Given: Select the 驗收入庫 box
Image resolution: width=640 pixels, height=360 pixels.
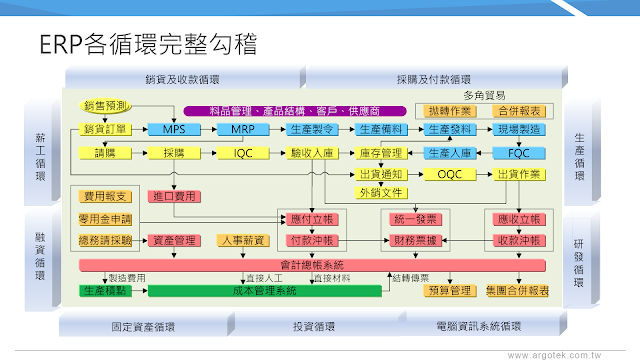Looking at the screenshot, I should tap(312, 153).
